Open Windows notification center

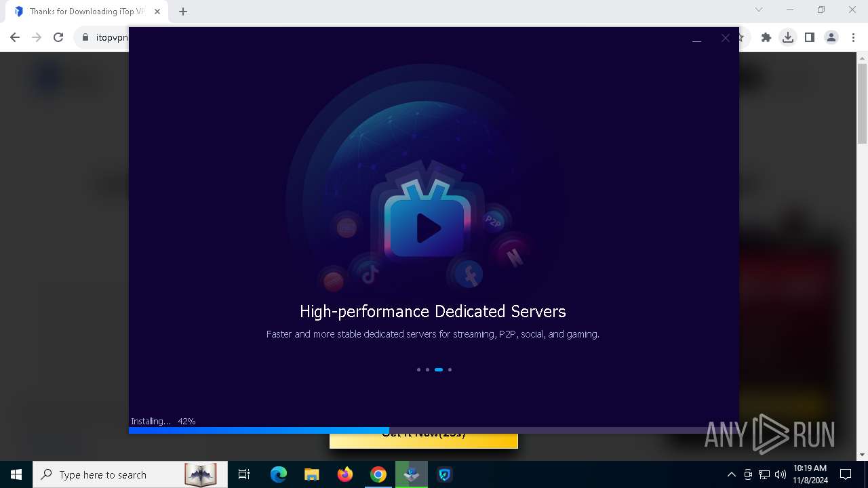coord(846,474)
